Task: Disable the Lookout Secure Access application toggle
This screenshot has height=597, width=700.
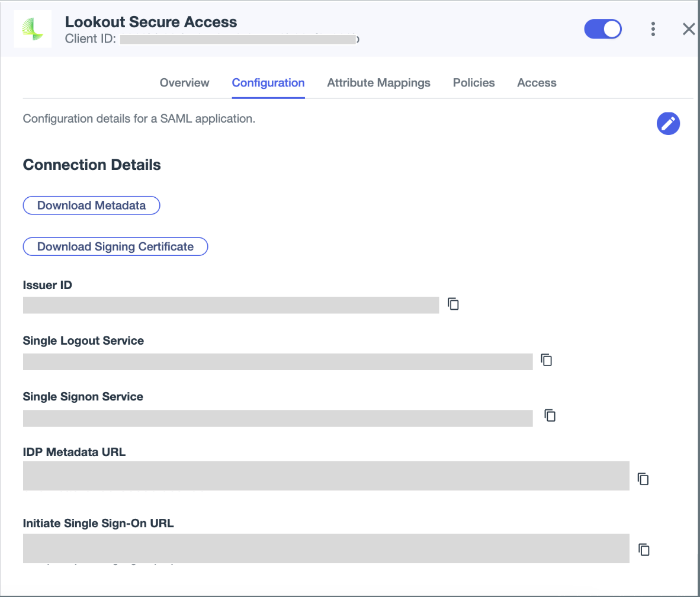Action: pos(603,29)
